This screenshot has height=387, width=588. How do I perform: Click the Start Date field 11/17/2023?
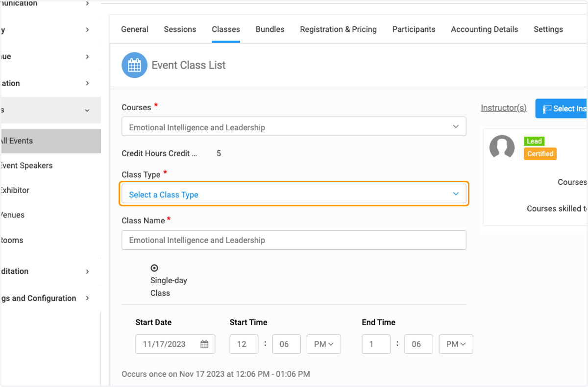(175, 344)
